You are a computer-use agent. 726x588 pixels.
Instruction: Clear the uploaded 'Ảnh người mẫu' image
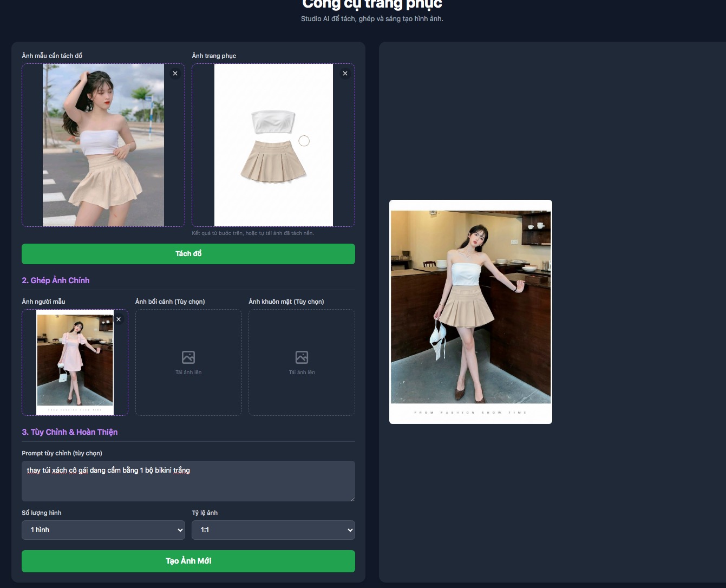pos(119,319)
